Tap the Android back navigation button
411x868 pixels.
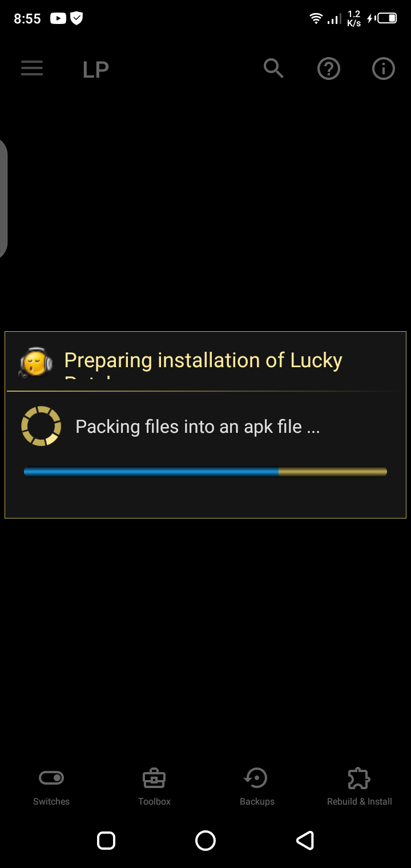pyautogui.click(x=305, y=841)
